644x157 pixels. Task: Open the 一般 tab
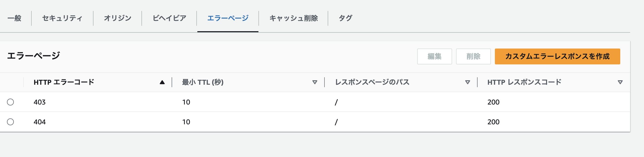tap(14, 18)
